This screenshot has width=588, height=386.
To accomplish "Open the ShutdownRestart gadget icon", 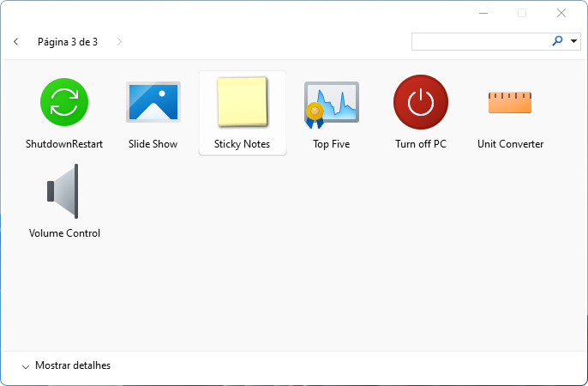I will (x=64, y=102).
